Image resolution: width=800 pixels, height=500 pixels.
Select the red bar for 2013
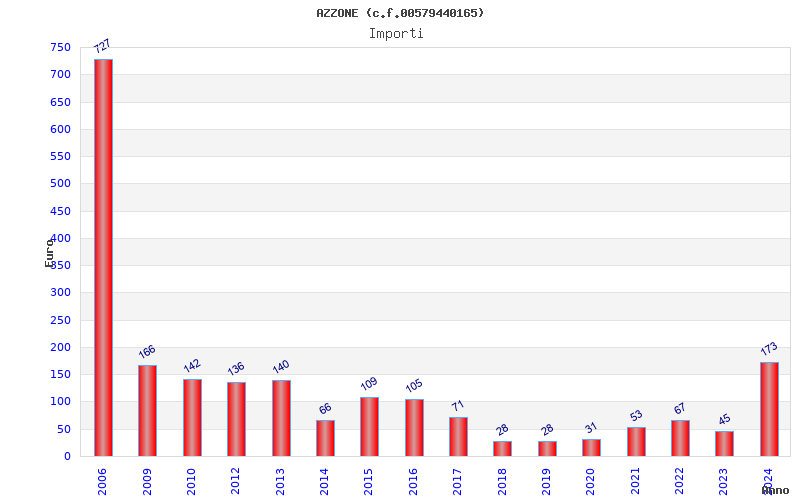[281, 418]
